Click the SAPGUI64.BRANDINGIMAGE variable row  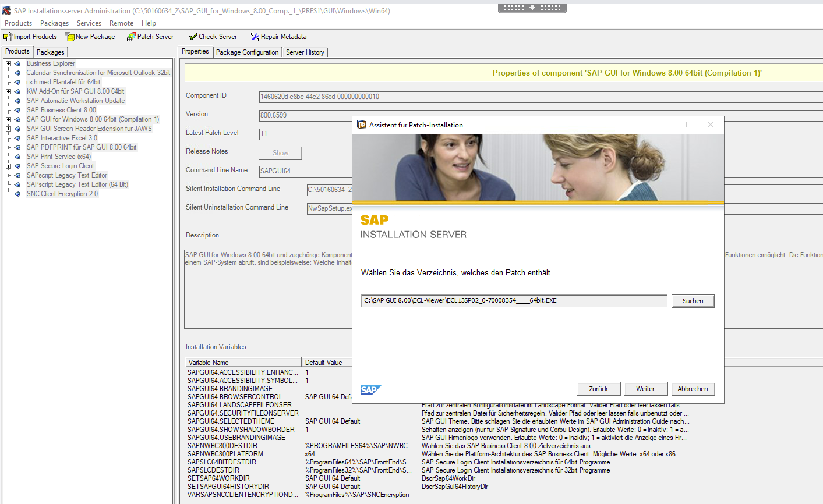pyautogui.click(x=269, y=388)
